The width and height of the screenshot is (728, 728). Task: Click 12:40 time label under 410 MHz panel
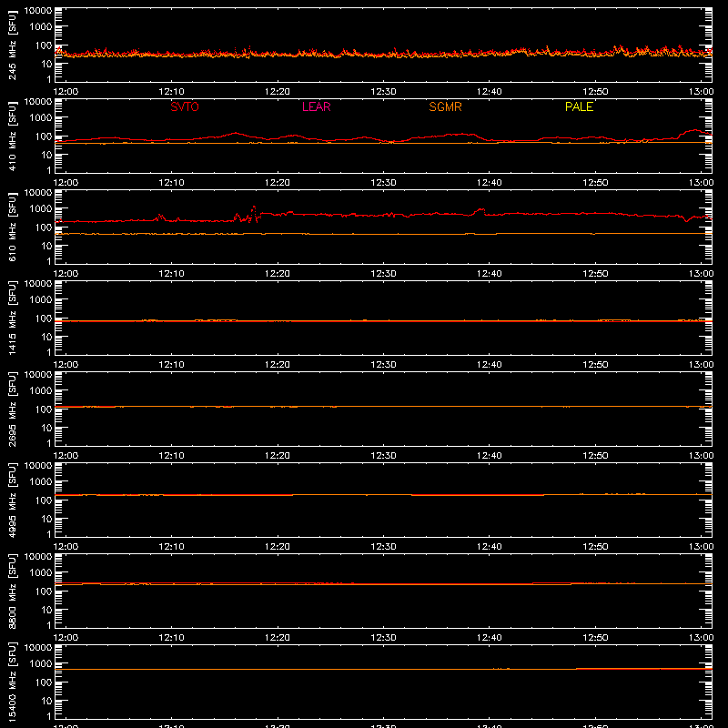[x=489, y=183]
